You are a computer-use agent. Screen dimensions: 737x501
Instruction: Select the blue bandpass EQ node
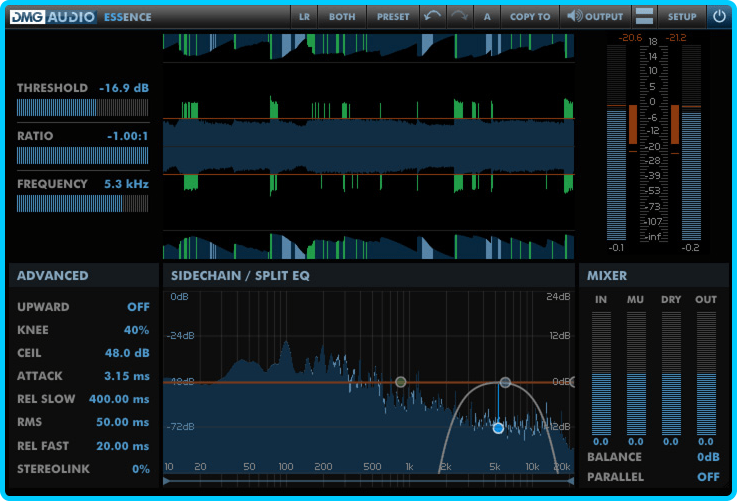tap(498, 428)
